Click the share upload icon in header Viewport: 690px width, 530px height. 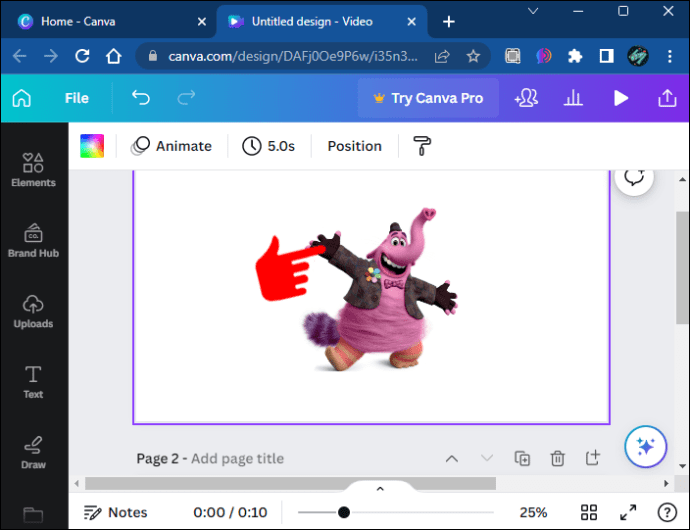pyautogui.click(x=667, y=98)
